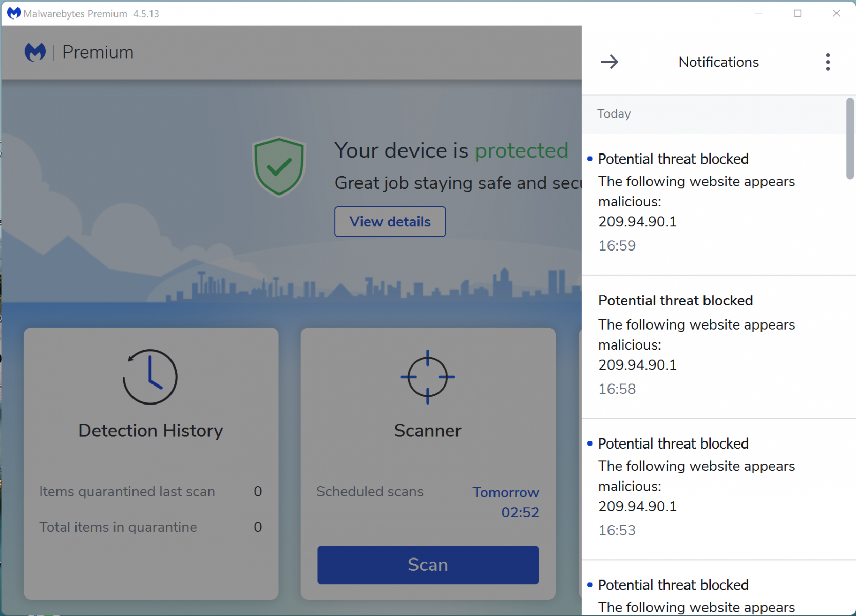Click the Scanner crosshair icon

click(x=428, y=377)
